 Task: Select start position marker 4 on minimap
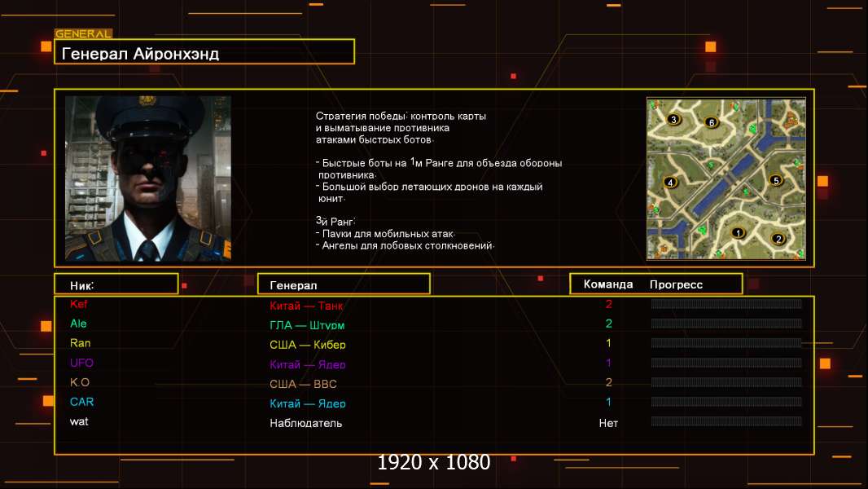[670, 183]
